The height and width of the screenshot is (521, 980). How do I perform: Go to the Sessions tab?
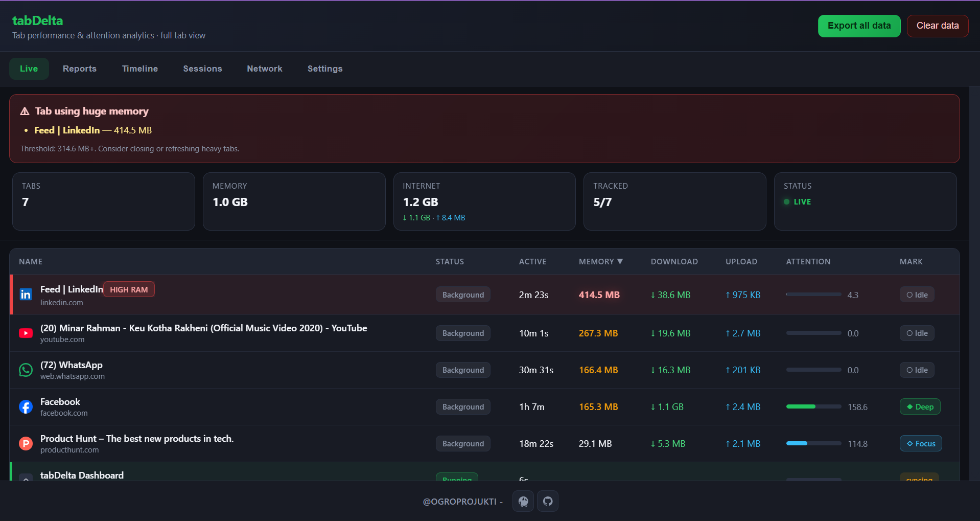click(x=202, y=69)
